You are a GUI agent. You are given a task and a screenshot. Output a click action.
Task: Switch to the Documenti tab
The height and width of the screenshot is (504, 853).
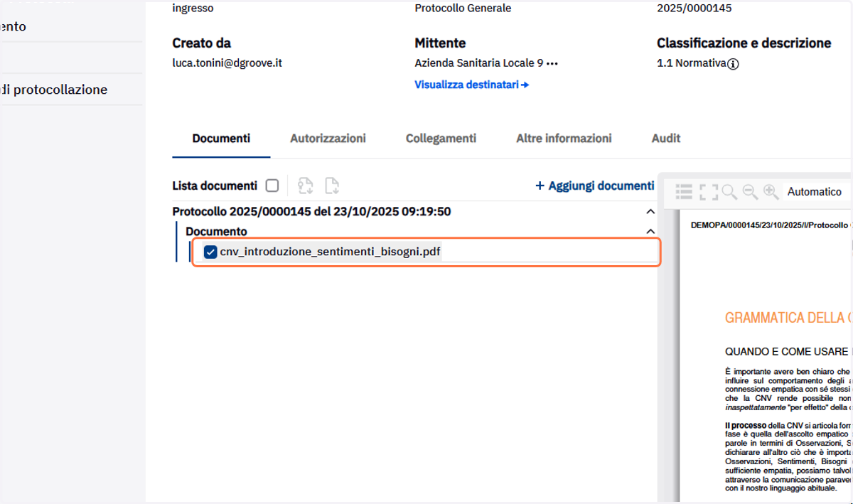tap(221, 139)
